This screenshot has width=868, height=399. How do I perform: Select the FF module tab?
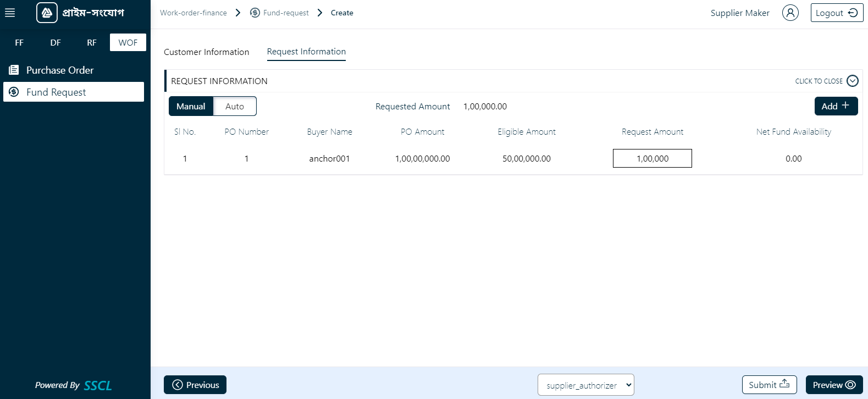pos(19,42)
